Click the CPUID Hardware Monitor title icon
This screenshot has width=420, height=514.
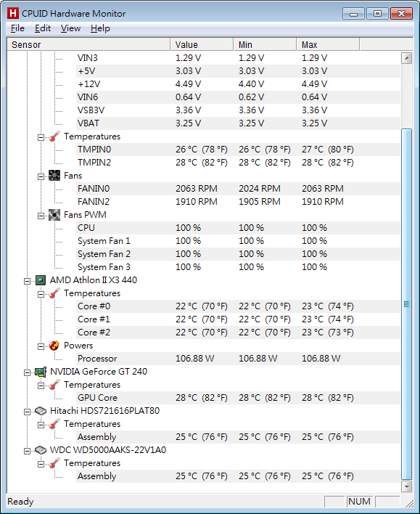click(x=13, y=14)
